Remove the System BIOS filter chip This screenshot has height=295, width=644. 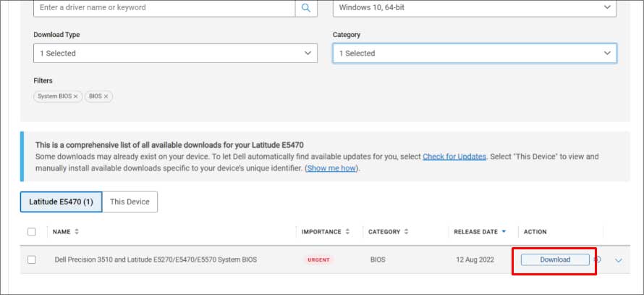(75, 96)
